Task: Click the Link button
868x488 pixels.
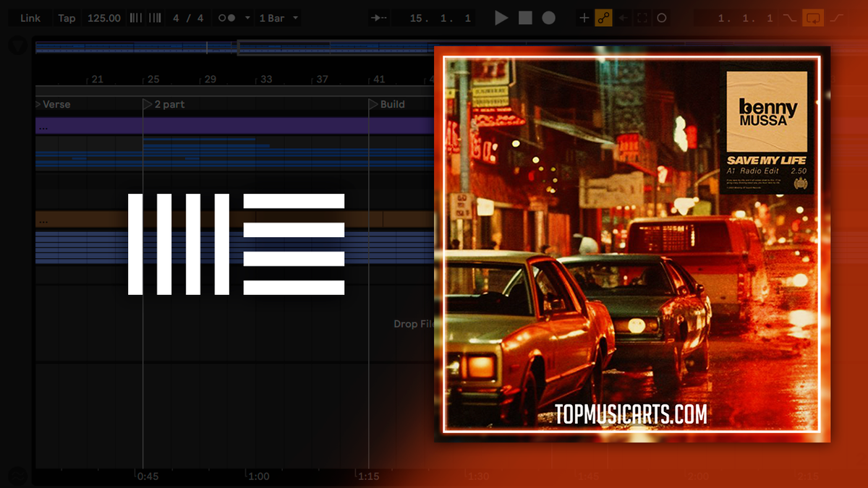Action: 30,18
